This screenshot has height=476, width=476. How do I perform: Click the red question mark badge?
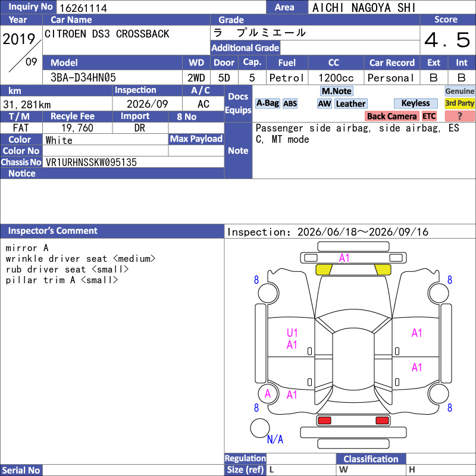coord(459,116)
